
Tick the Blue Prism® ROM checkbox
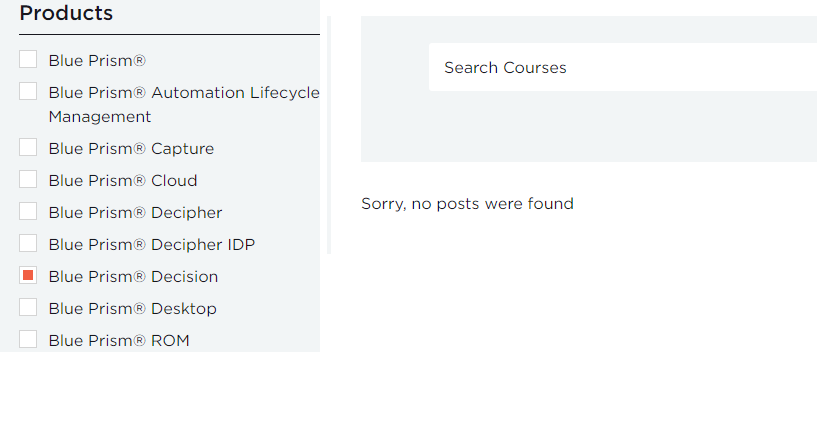pos(28,340)
